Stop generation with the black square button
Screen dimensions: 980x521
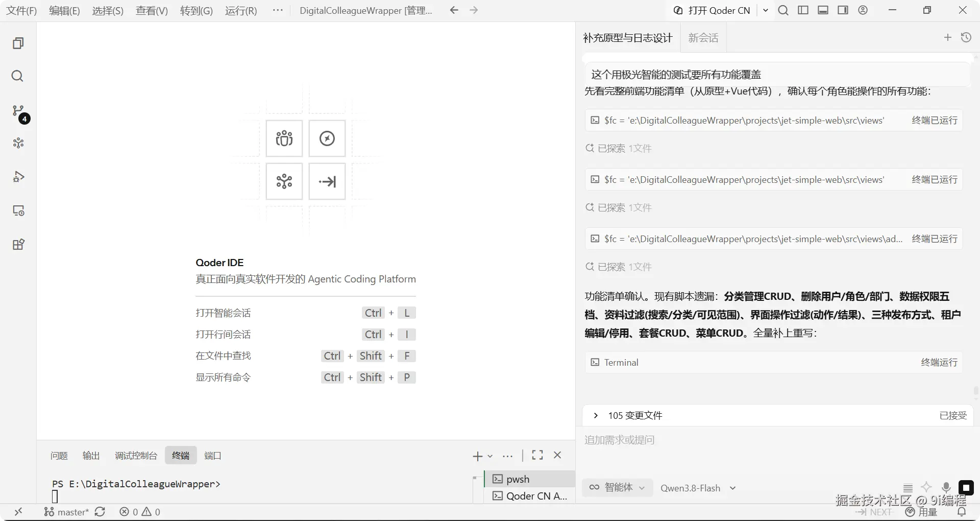click(966, 488)
